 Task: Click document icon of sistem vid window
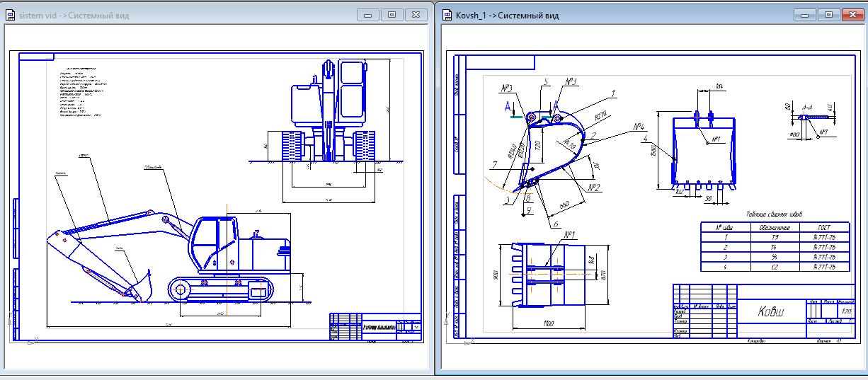(x=11, y=15)
